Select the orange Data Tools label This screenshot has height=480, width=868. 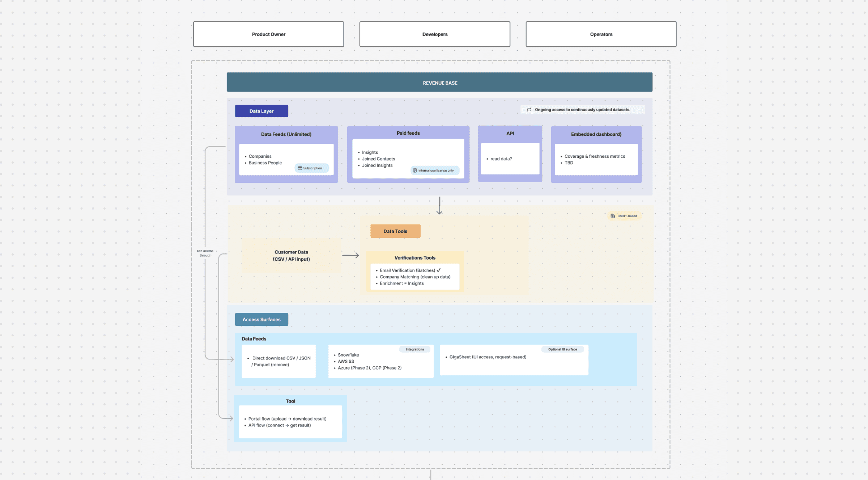pyautogui.click(x=395, y=231)
